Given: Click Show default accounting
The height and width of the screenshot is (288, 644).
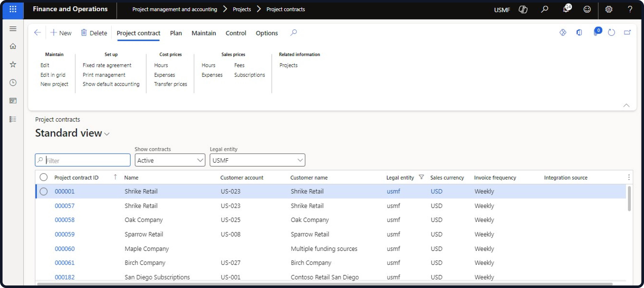Looking at the screenshot, I should 111,84.
